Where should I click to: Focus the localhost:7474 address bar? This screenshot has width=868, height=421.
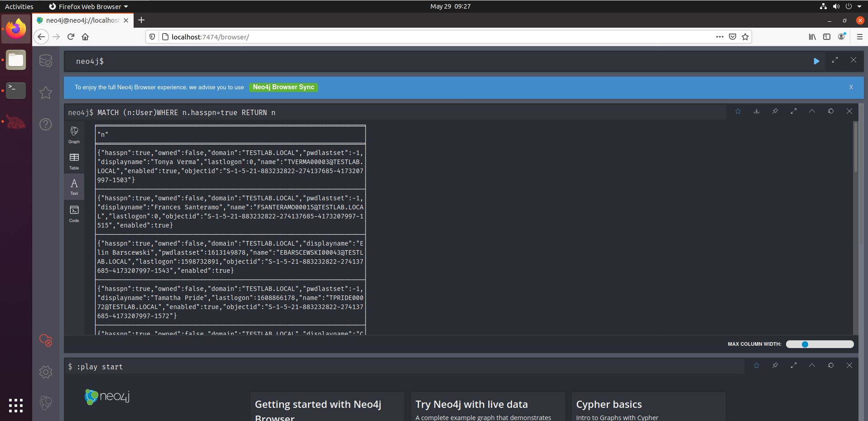435,37
